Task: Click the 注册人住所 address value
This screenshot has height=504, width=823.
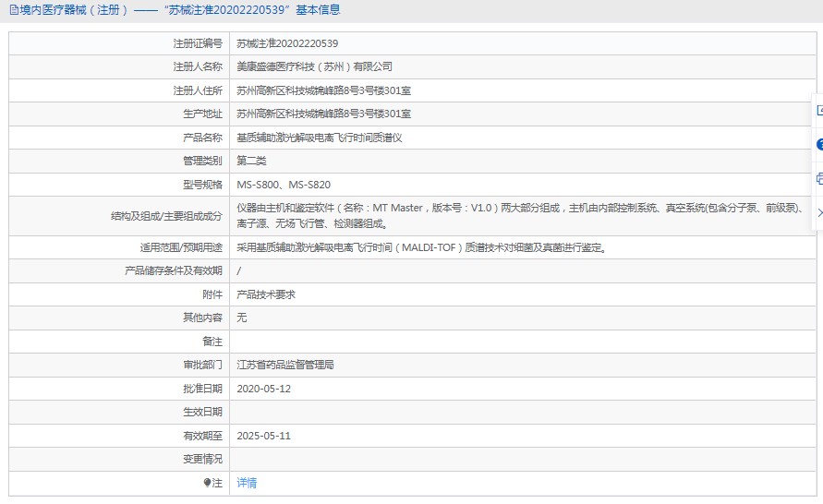Action: (324, 90)
